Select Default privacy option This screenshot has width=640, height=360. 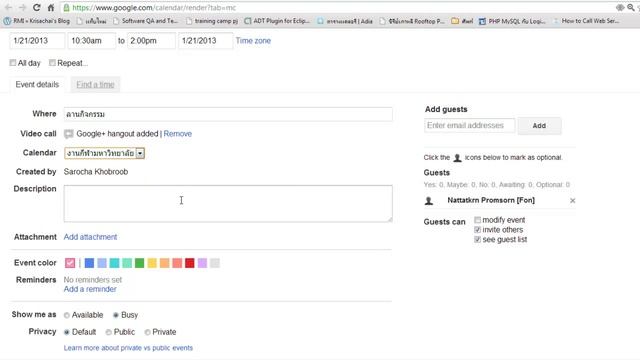pos(67,332)
